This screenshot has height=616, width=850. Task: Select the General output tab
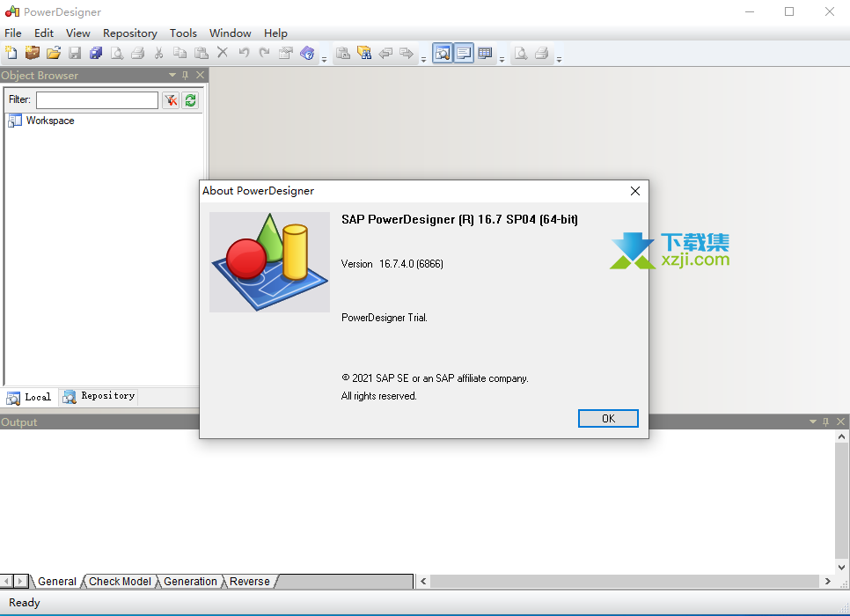pos(57,582)
